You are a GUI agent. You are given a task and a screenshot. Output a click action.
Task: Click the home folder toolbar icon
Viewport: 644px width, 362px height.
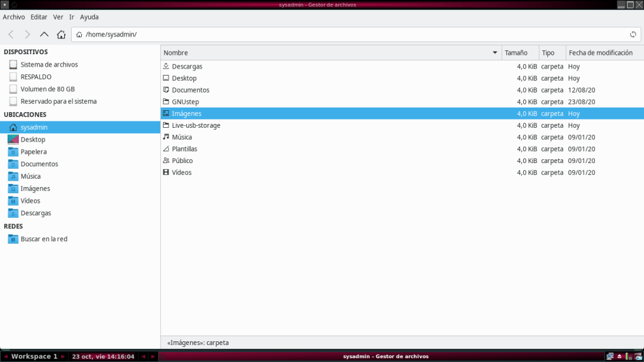click(61, 34)
